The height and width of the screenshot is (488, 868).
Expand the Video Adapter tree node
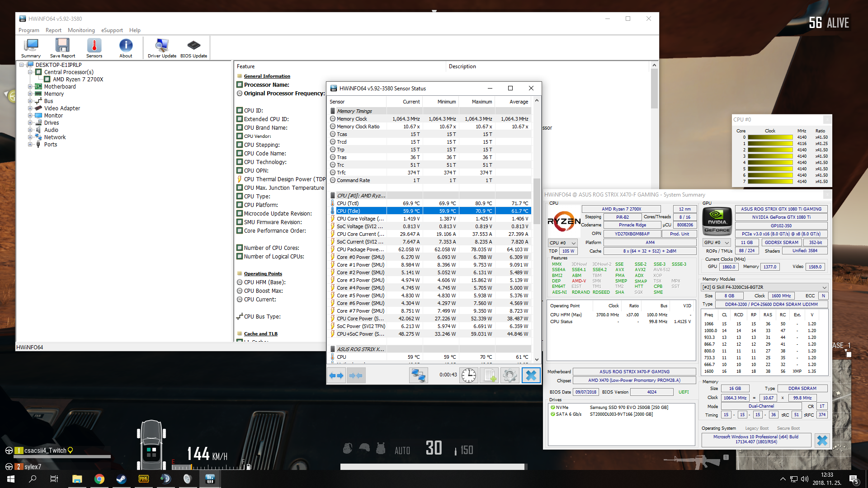point(30,108)
